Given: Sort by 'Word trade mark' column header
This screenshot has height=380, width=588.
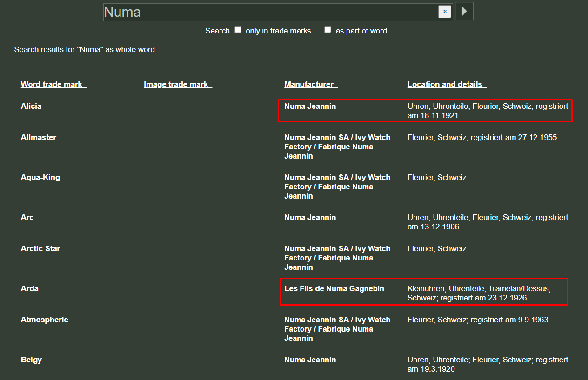Looking at the screenshot, I should point(53,84).
